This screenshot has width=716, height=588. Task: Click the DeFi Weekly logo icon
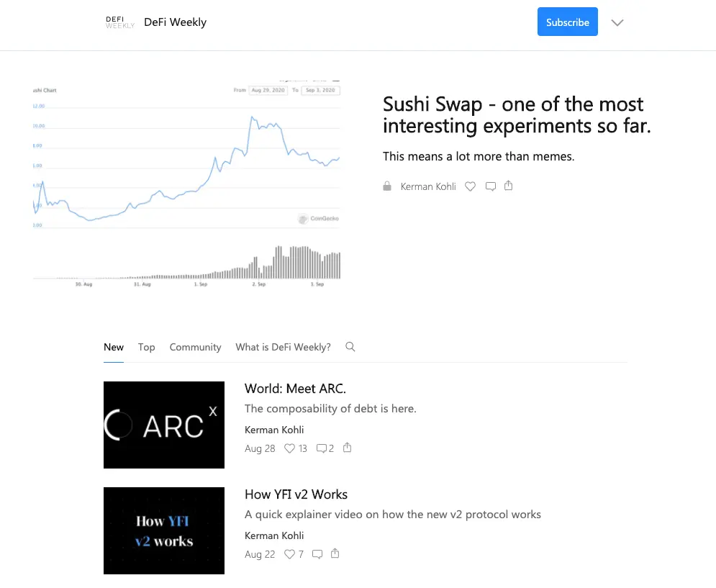(120, 22)
